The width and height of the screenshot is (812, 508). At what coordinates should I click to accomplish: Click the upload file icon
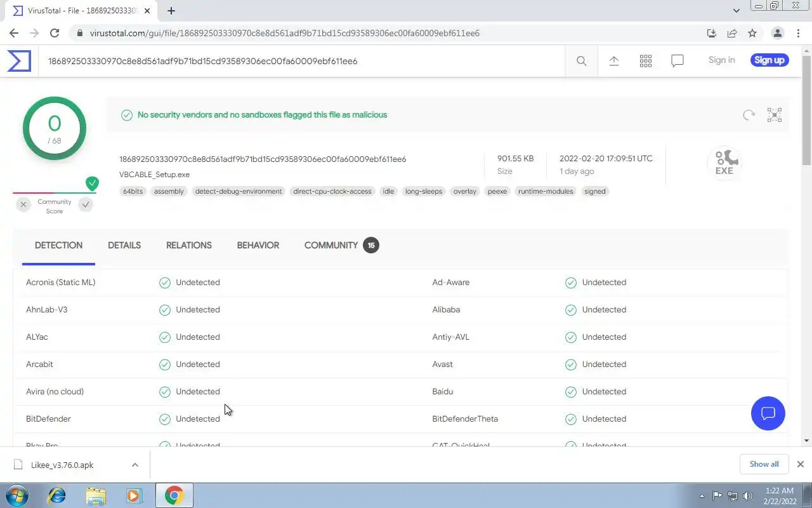614,61
